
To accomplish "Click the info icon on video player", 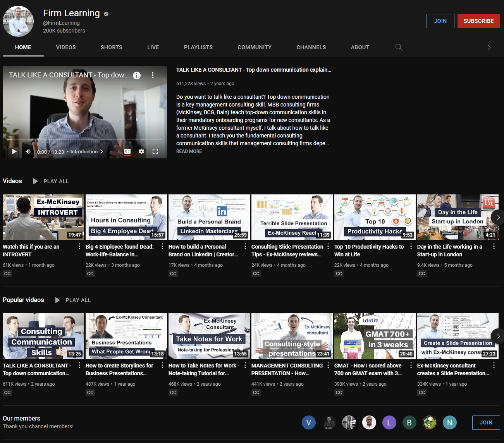I will pyautogui.click(x=137, y=76).
